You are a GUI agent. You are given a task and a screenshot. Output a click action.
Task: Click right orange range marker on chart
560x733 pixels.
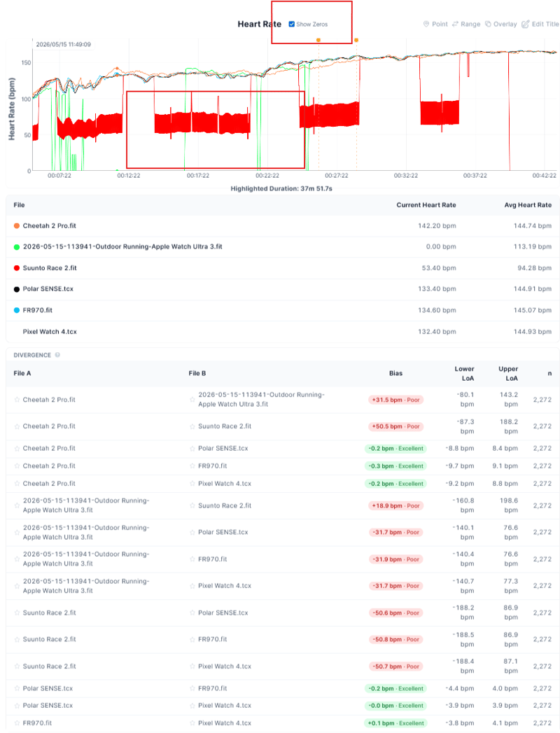click(x=356, y=40)
